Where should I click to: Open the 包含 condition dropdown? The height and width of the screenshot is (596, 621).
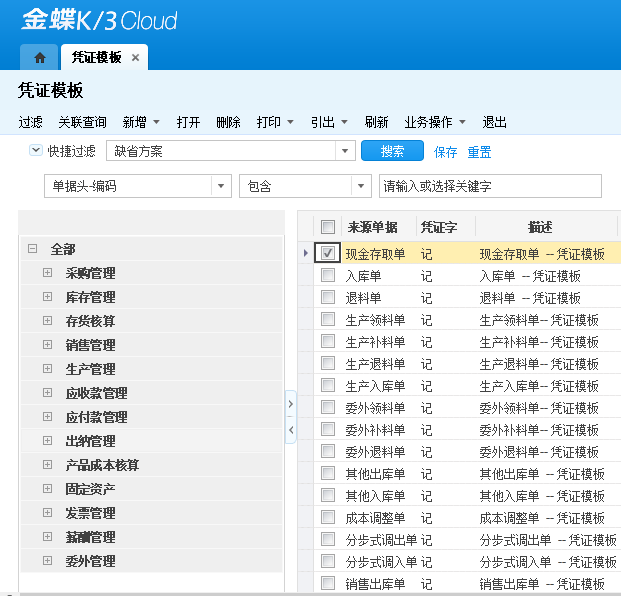click(x=361, y=186)
